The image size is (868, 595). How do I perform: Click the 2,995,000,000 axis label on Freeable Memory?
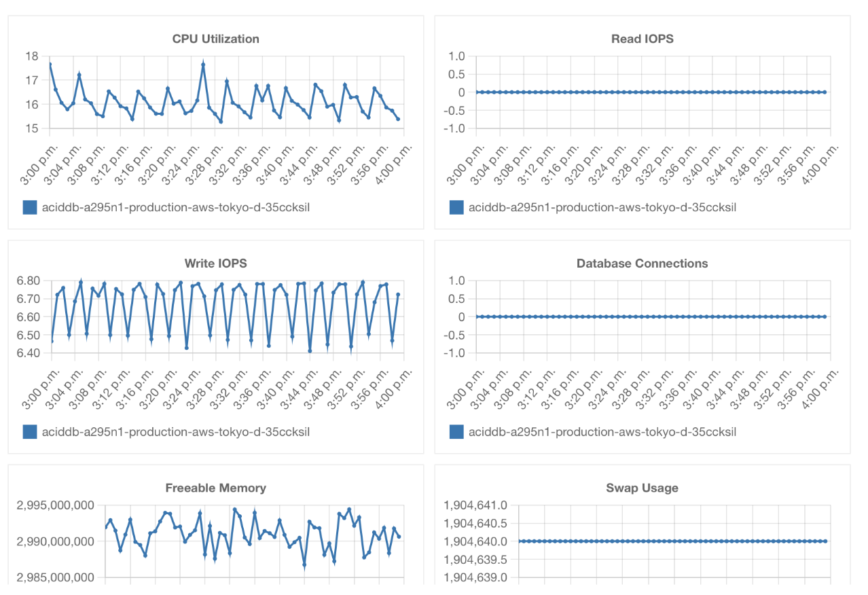pos(56,506)
